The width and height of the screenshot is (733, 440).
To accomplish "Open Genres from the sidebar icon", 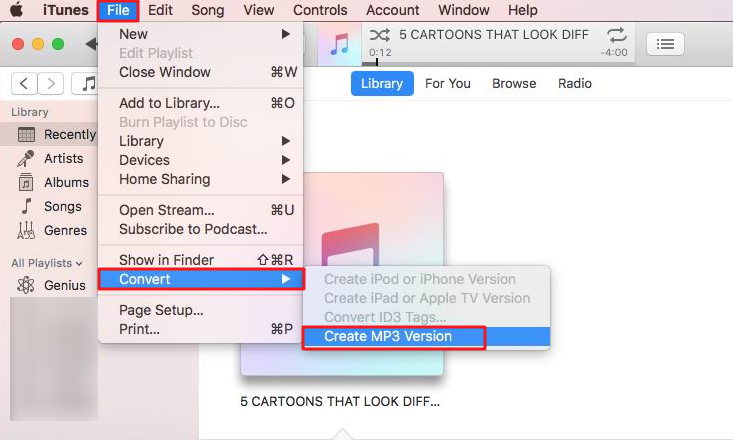I will click(x=26, y=230).
